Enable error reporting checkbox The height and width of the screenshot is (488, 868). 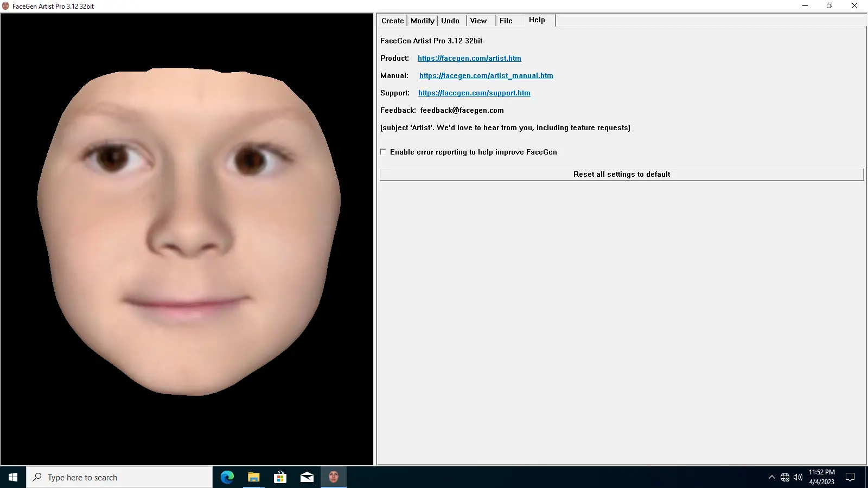click(384, 152)
